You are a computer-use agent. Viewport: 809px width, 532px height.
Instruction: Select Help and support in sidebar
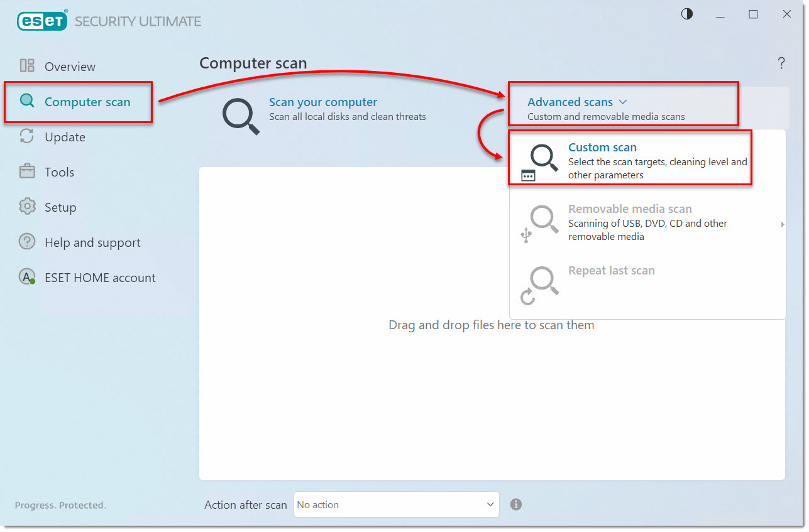point(92,242)
